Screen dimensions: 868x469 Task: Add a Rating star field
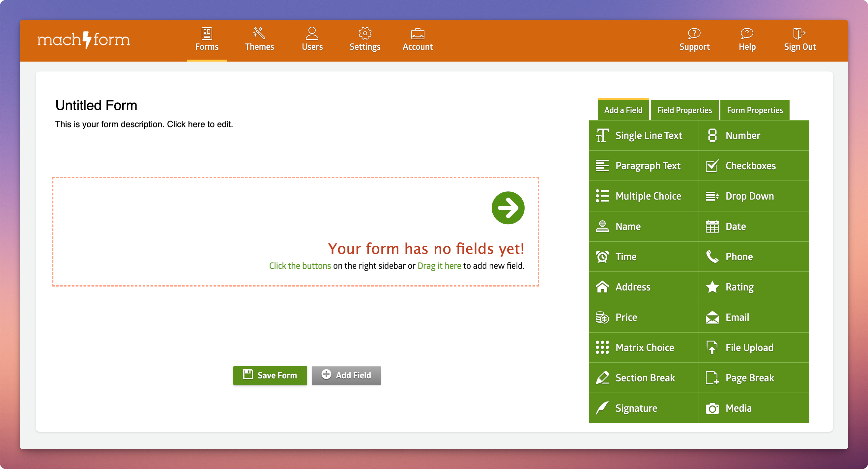coord(753,287)
